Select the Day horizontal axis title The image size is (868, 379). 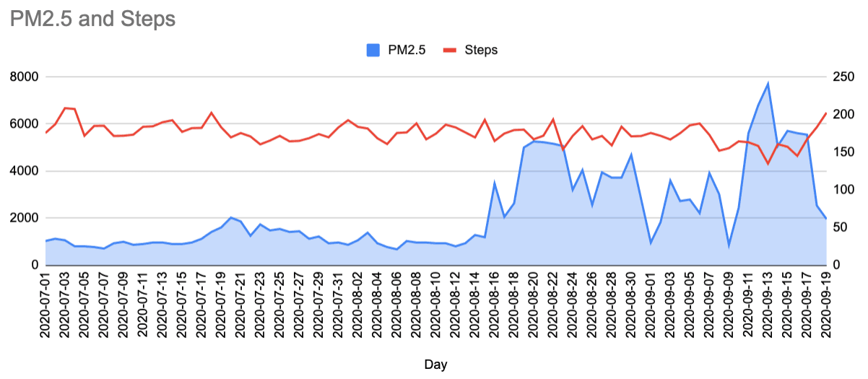434,365
